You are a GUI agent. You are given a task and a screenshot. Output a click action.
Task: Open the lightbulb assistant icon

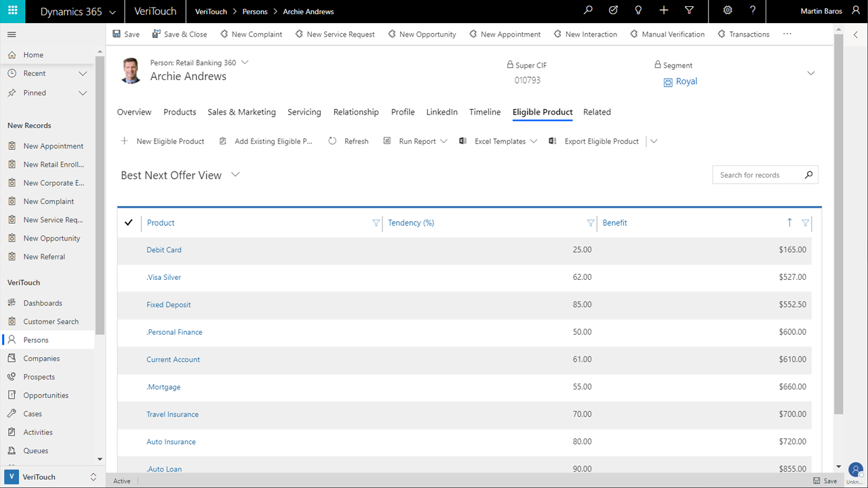[x=638, y=11]
